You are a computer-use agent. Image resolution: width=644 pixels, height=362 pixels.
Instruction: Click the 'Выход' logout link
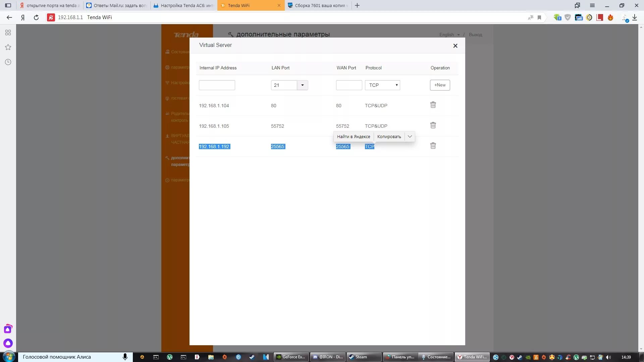tap(475, 35)
